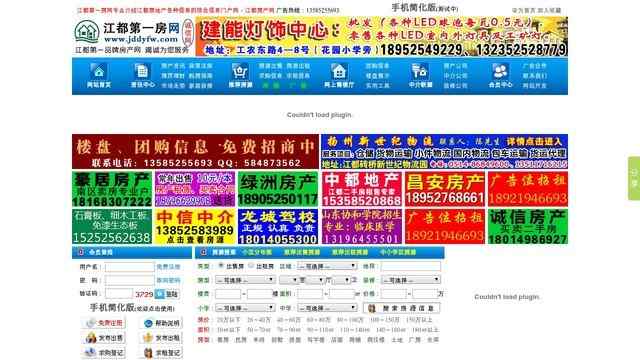Click the 帮助说明 button
640x360 pixels.
tap(160, 323)
